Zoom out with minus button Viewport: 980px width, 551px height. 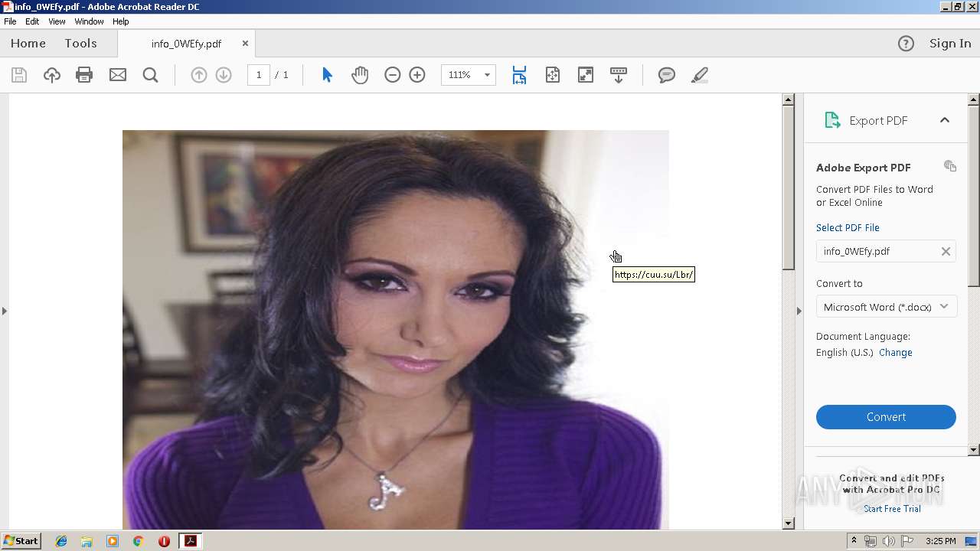point(393,75)
